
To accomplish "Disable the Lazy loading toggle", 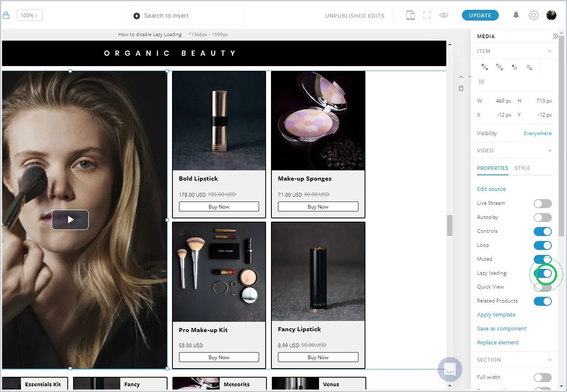I will point(543,273).
